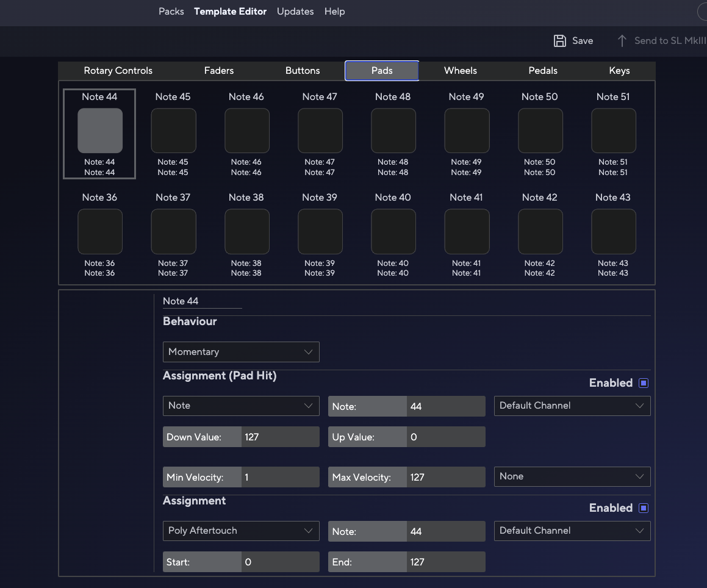Switch to the Keys tab
This screenshot has height=588, width=707.
click(x=619, y=71)
